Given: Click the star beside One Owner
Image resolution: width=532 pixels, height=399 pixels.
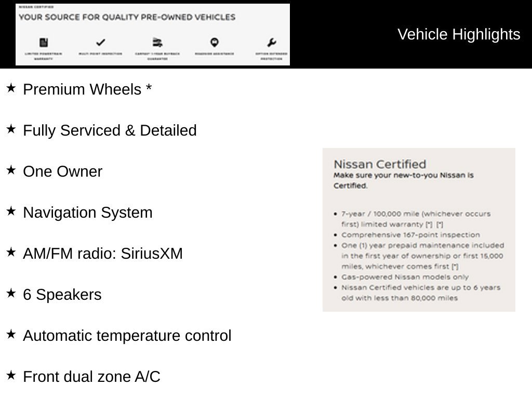Looking at the screenshot, I should click(x=11, y=170).
